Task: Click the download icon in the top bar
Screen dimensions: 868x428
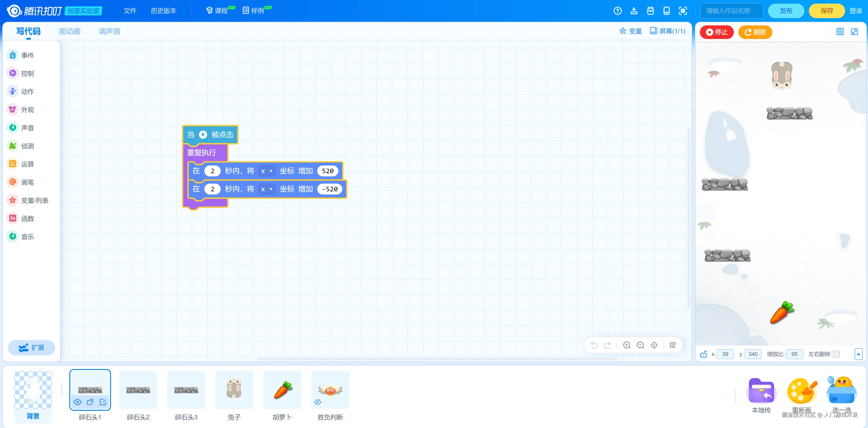Action: (x=634, y=11)
